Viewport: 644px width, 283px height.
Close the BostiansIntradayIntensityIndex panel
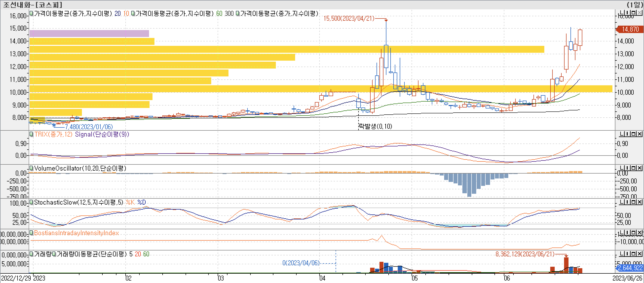click(x=640, y=232)
